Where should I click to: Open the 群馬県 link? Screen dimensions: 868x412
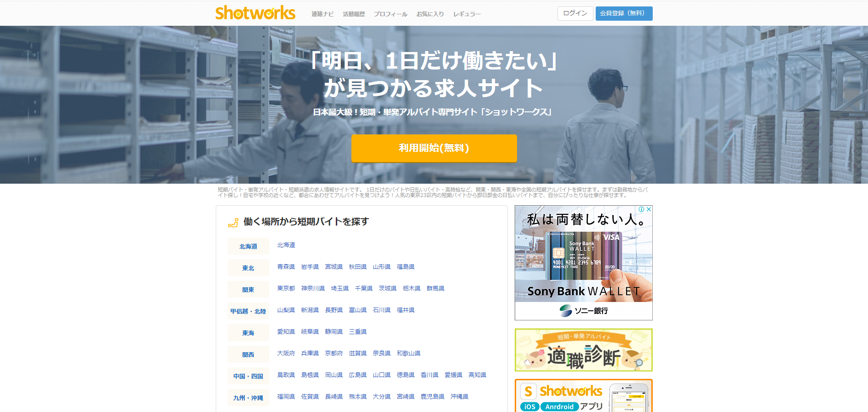point(436,288)
